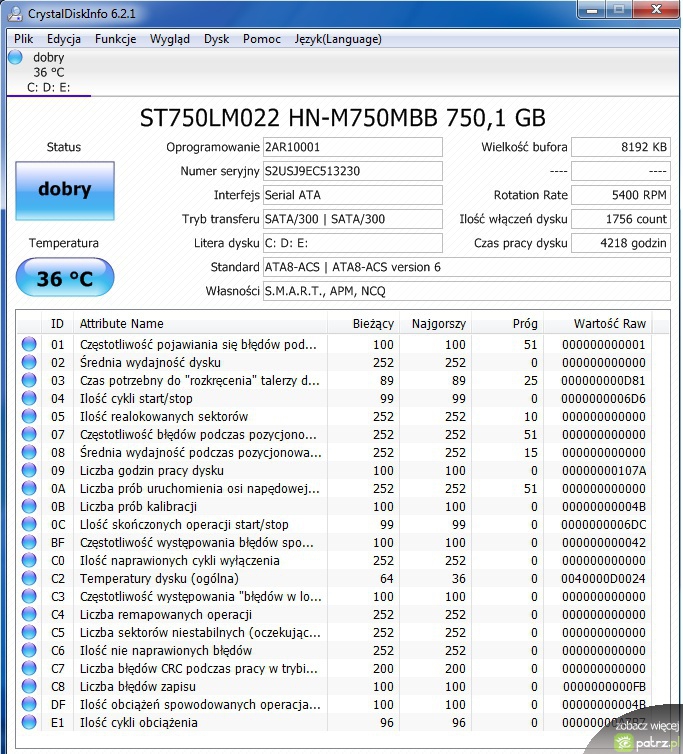Viewport: 683px width, 754px height.
Task: Open the Dysk menu
Action: point(216,39)
